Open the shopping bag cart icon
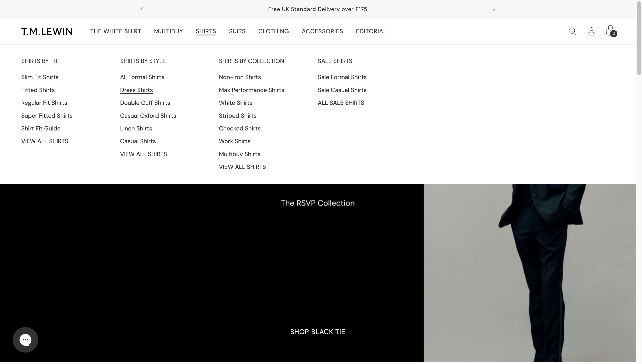The height and width of the screenshot is (364, 642). 610,31
